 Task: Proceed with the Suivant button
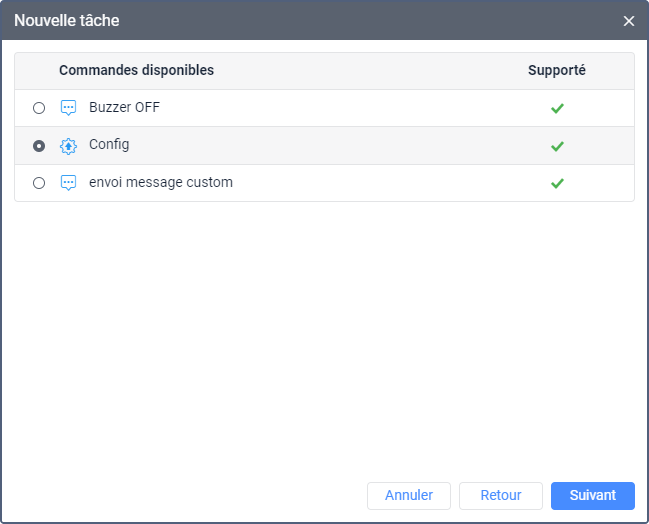[x=593, y=495]
